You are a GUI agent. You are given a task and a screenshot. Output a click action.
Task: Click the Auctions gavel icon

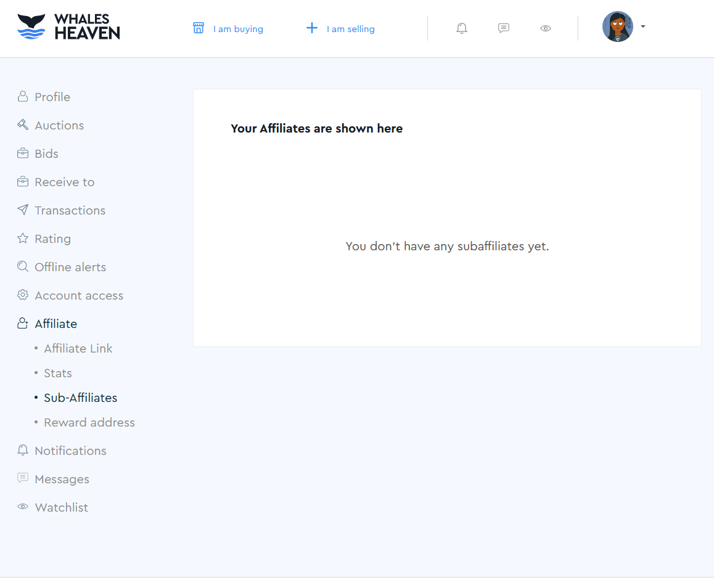pos(23,125)
